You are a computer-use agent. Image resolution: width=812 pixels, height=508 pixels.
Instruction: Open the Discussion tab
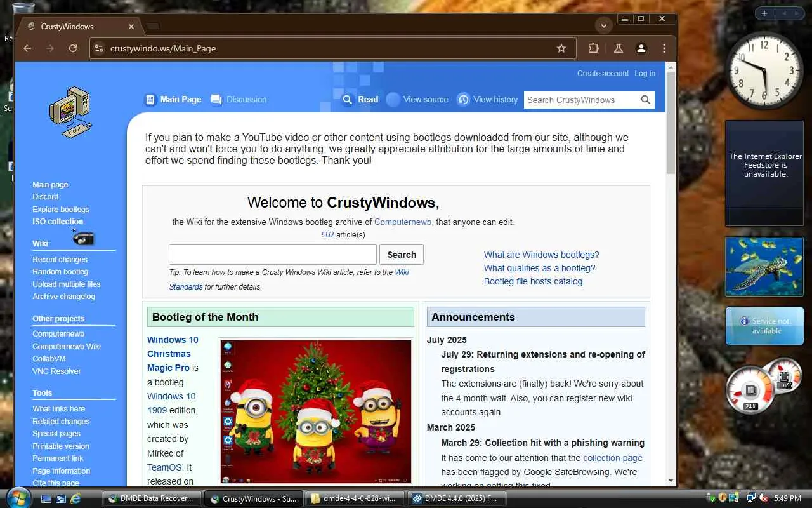(239, 99)
